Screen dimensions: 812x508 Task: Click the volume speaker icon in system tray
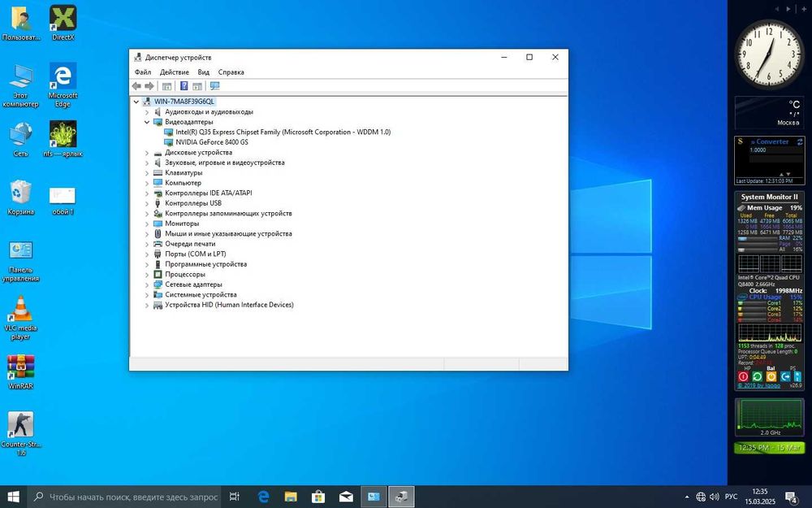[715, 497]
